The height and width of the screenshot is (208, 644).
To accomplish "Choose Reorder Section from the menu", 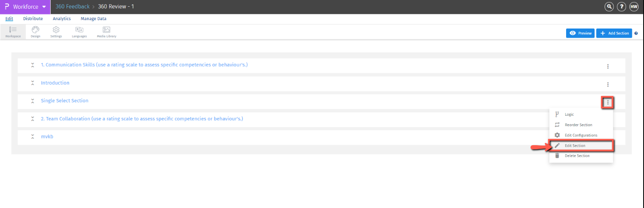I will point(581,125).
